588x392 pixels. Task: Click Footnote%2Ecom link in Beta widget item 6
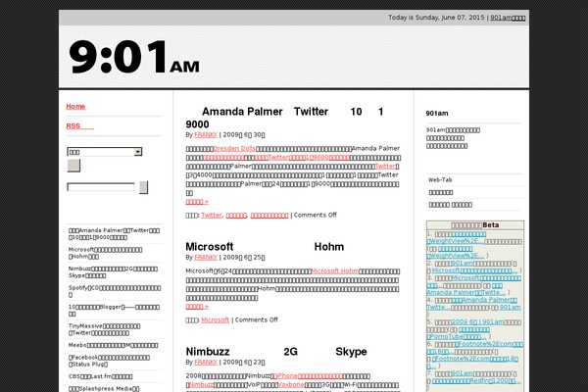tap(474, 348)
